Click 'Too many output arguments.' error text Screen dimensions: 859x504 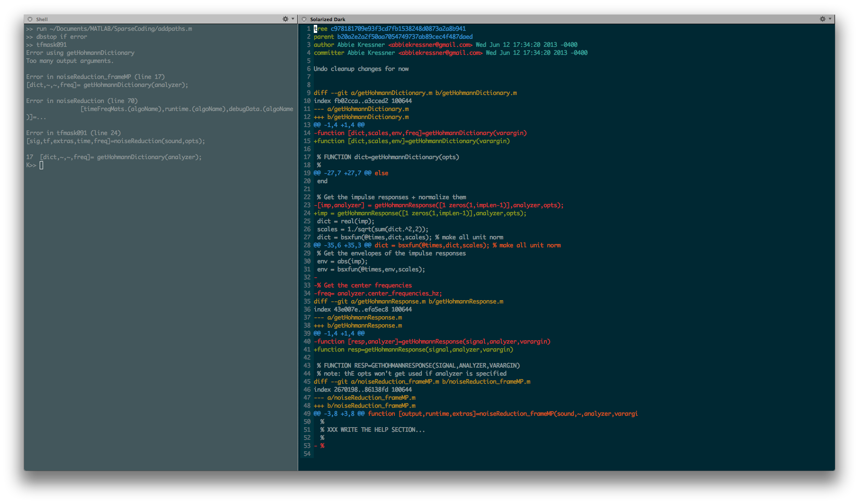[x=70, y=61]
